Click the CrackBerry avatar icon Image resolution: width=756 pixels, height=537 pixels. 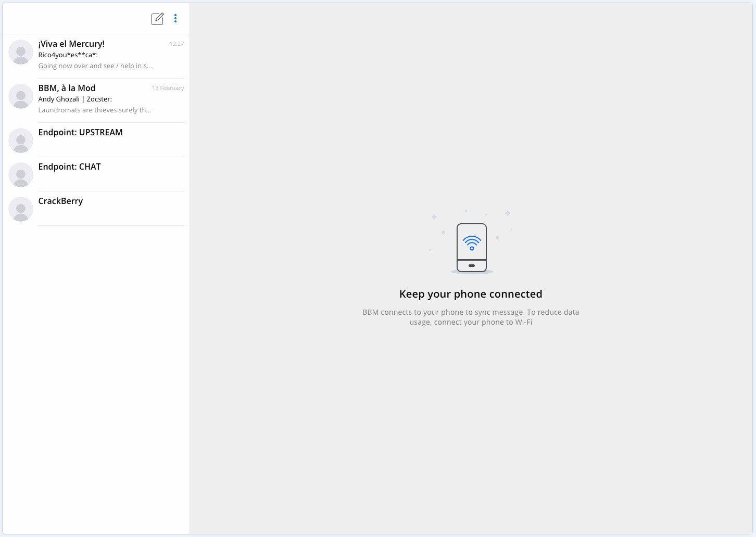[x=21, y=209]
